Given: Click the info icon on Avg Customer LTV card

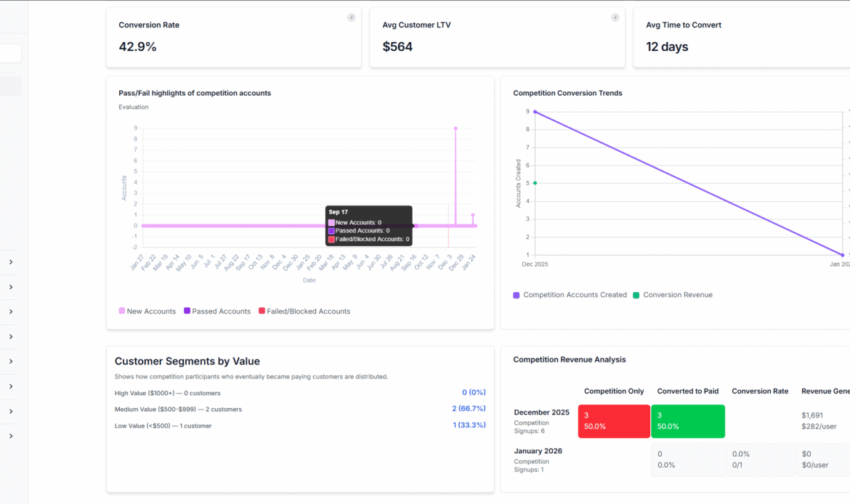Looking at the screenshot, I should [x=615, y=17].
